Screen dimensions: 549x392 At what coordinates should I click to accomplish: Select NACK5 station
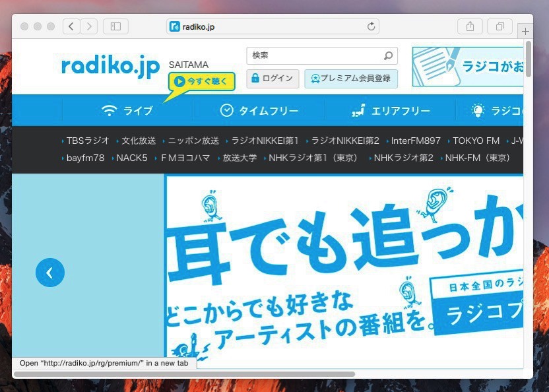pyautogui.click(x=132, y=158)
